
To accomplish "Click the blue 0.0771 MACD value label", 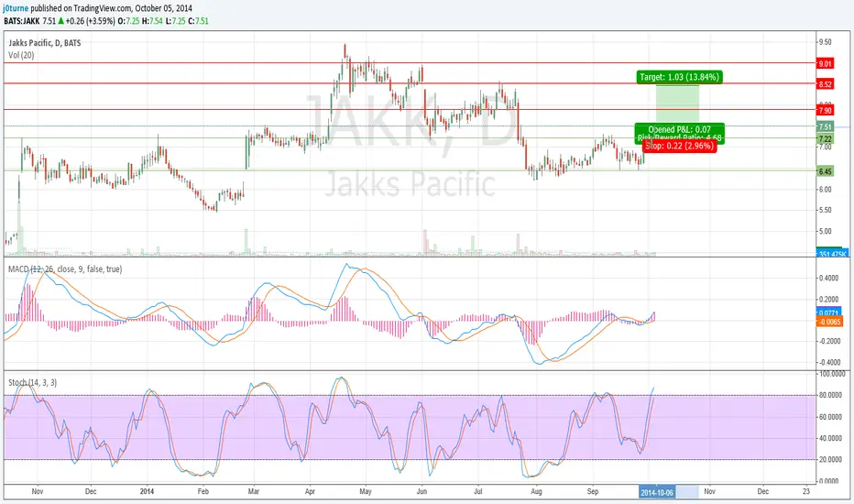I will click(x=829, y=313).
